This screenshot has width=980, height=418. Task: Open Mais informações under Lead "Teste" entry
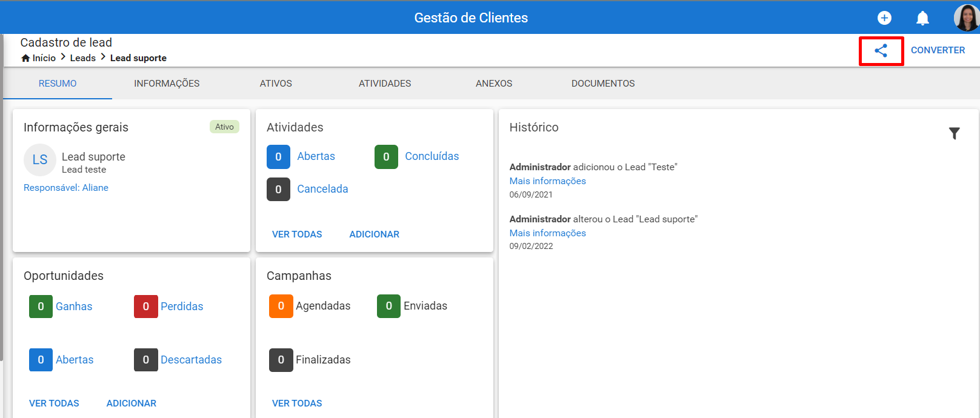point(547,181)
